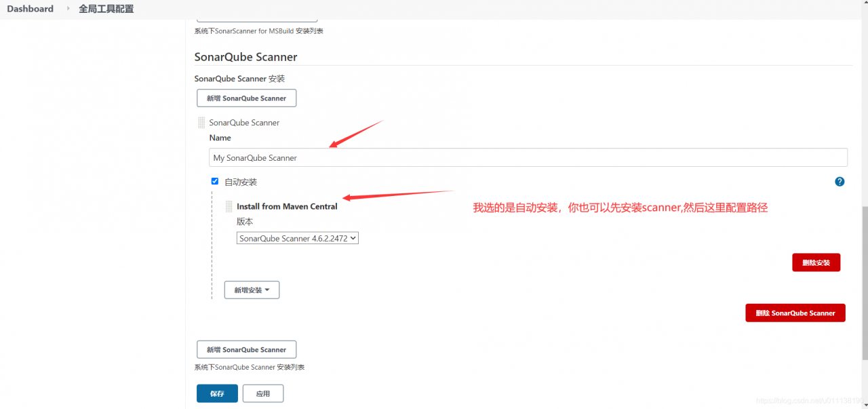868x409 pixels.
Task: Click the SonarQube Scanner 安装 label
Action: (239, 79)
